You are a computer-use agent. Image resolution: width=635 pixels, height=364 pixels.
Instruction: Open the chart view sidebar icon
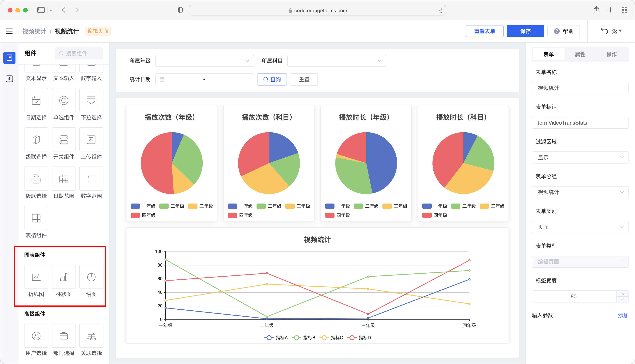click(9, 79)
